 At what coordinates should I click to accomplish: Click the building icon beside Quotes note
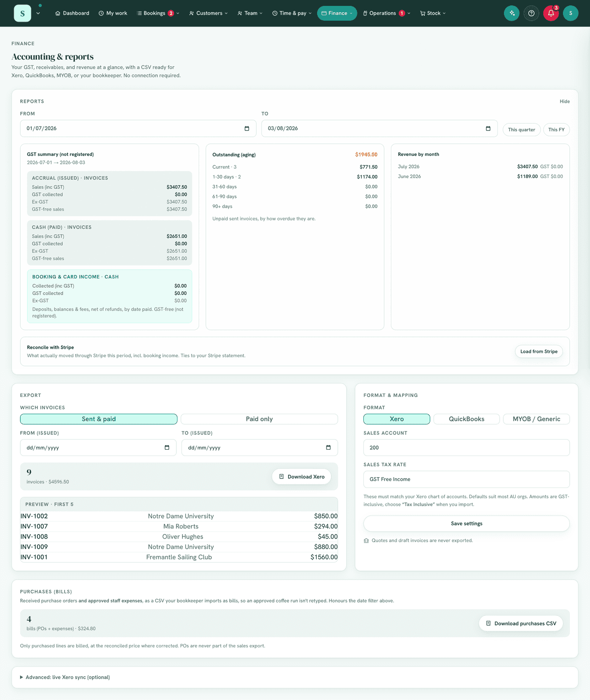(366, 541)
